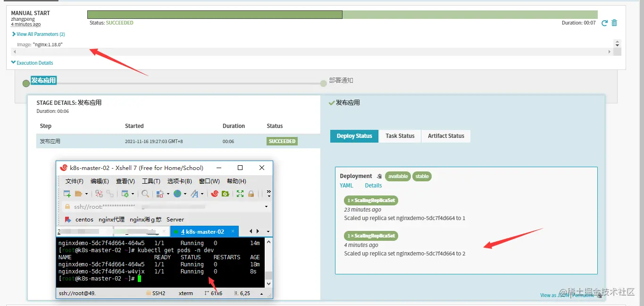Click the Xshell tab strip's left scroll arrow
This screenshot has width=644, height=306.
tap(251, 231)
